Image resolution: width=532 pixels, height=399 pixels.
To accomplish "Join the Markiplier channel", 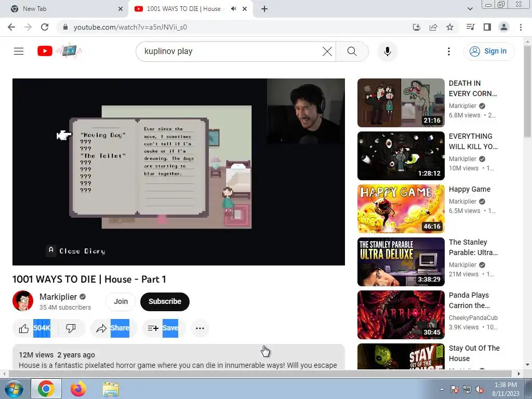I will point(121,302).
